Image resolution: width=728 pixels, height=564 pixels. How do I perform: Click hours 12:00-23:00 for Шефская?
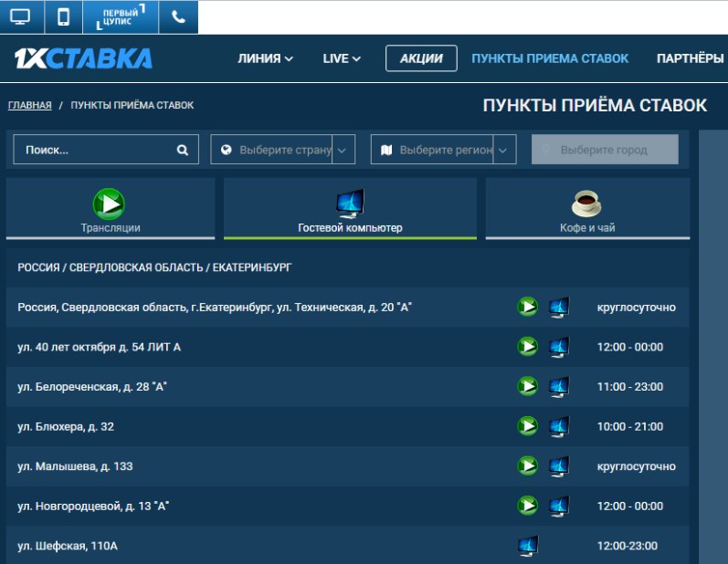[x=628, y=546]
